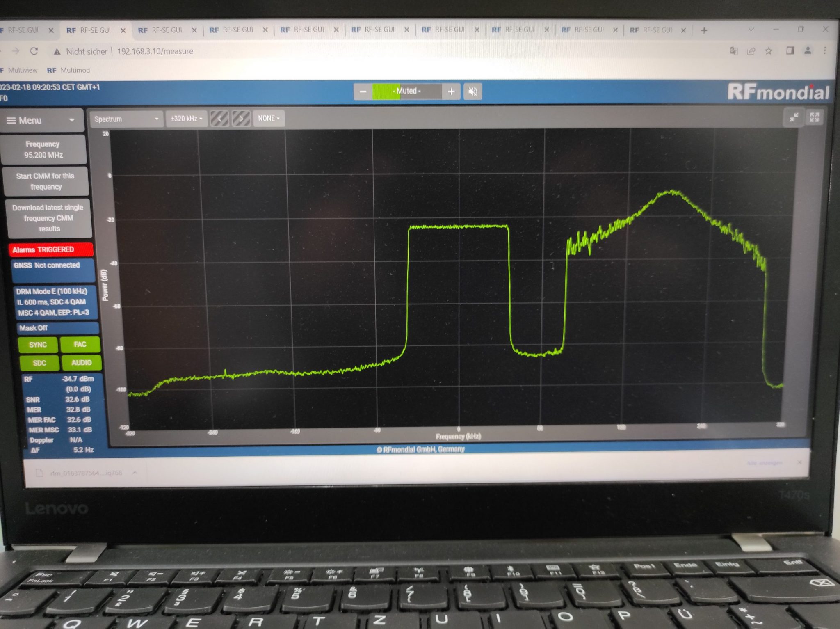Expand spectrum to fullscreen with expand arrows icon

(815, 118)
